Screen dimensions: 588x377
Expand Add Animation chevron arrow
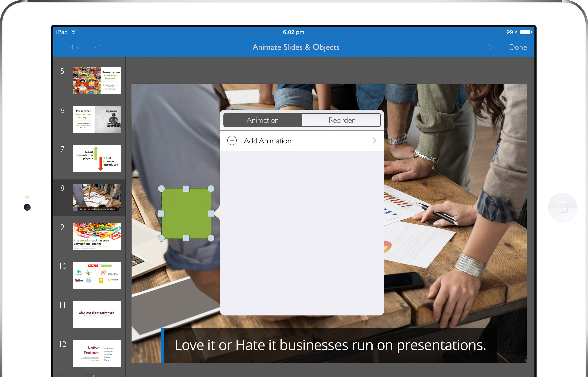point(374,140)
